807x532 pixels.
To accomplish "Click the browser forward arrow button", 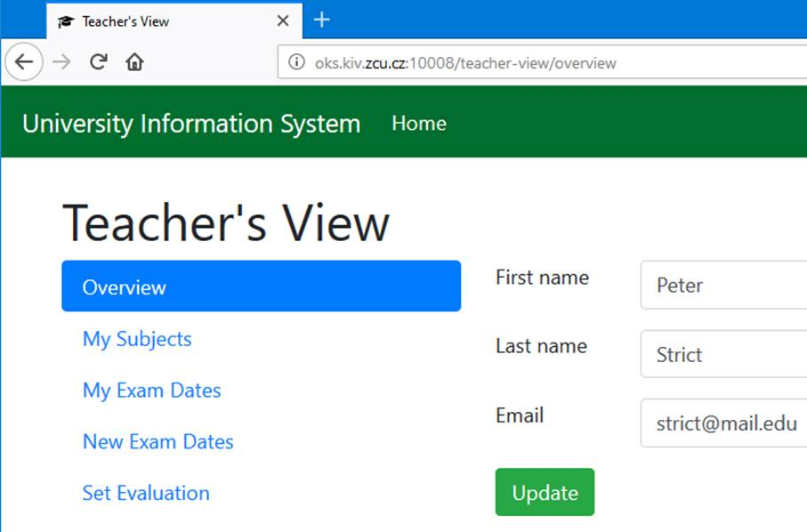I will [61, 62].
